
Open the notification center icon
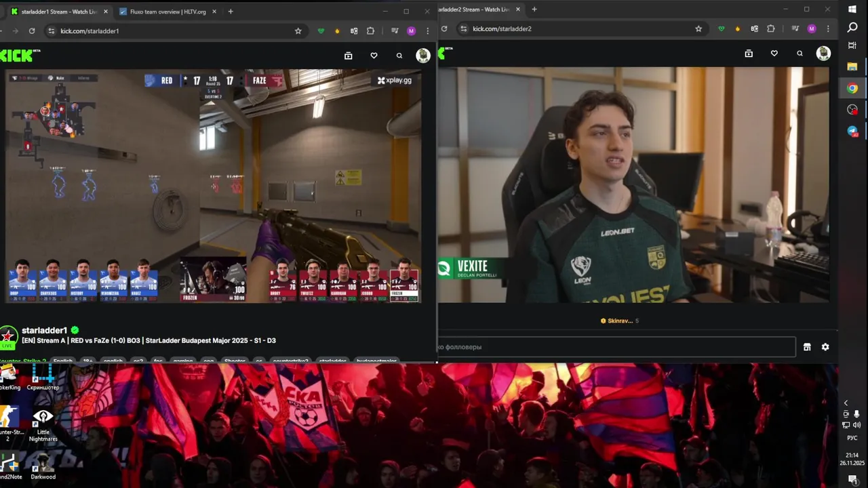[x=852, y=479]
